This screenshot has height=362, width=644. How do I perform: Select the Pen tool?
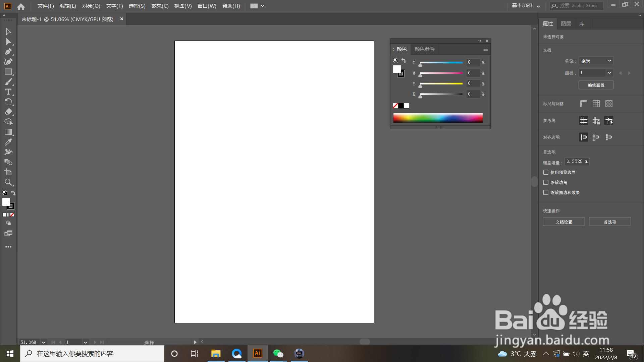[x=8, y=52]
